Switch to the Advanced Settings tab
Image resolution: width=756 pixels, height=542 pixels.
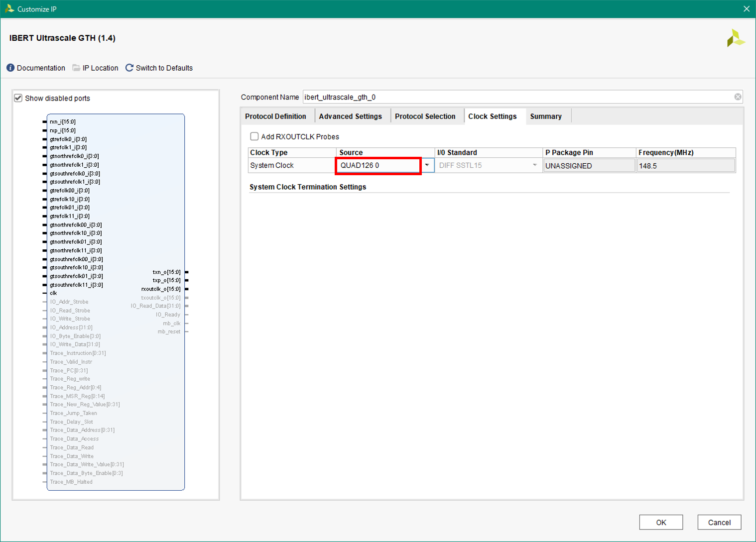(350, 116)
